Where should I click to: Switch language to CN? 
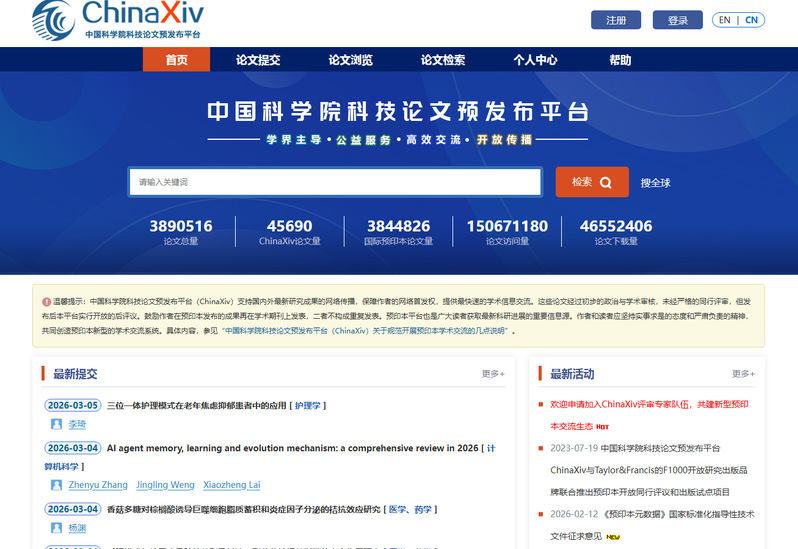751,20
